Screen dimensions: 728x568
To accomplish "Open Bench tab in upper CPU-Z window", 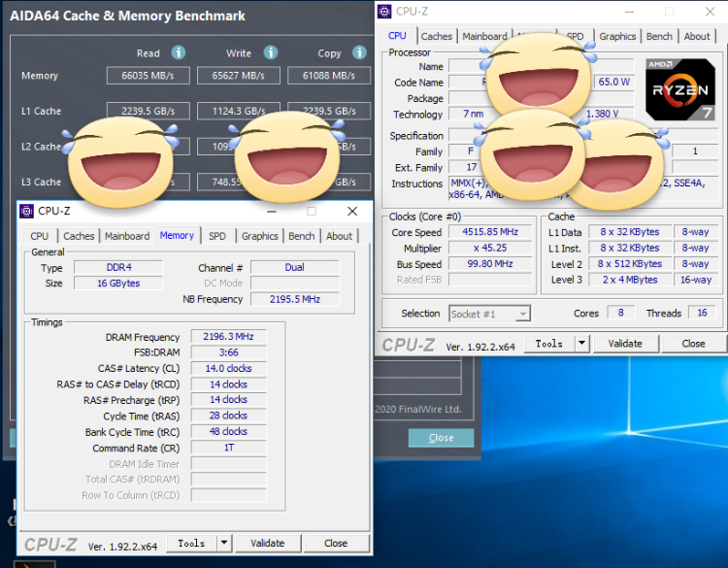I will click(x=659, y=36).
